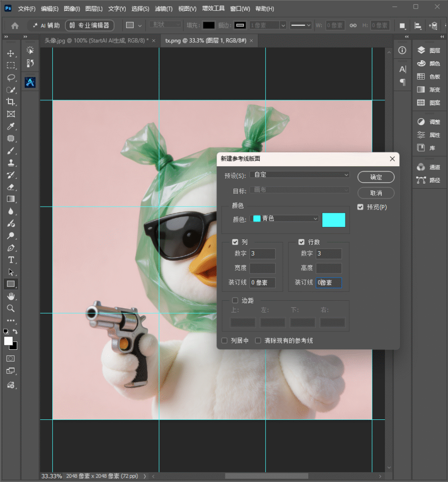
Task: Select the Crop tool
Action: (x=11, y=102)
